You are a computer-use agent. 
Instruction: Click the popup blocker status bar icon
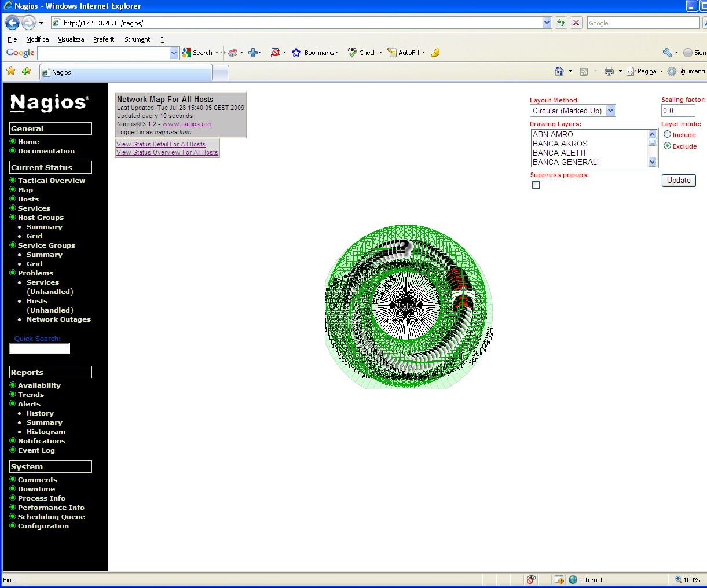click(x=531, y=579)
